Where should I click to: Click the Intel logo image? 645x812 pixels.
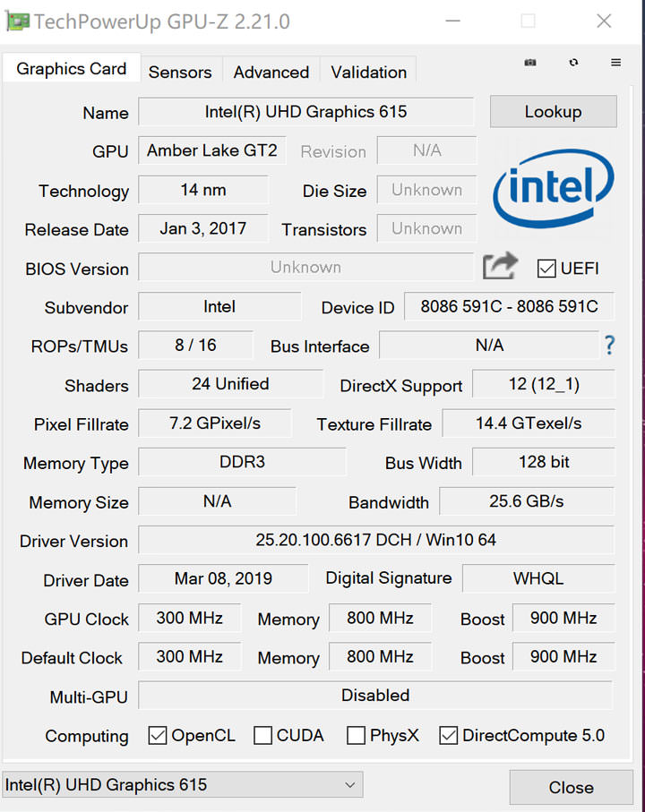pyautogui.click(x=553, y=188)
